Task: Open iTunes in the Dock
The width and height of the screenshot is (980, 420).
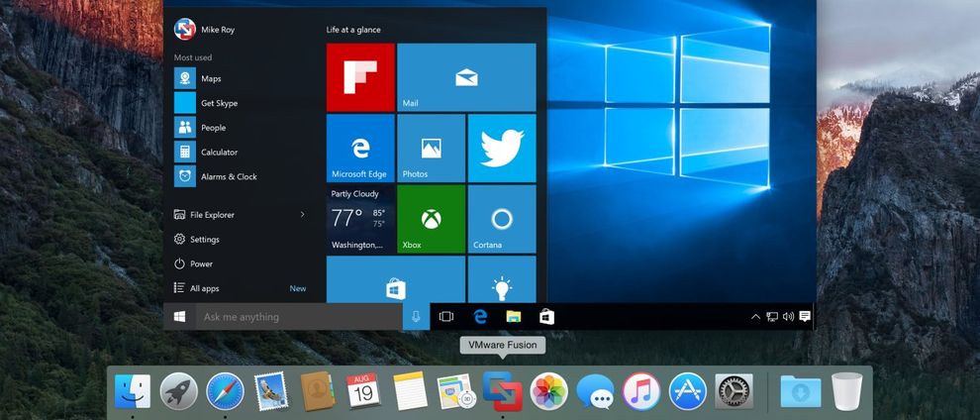Action: point(641,391)
